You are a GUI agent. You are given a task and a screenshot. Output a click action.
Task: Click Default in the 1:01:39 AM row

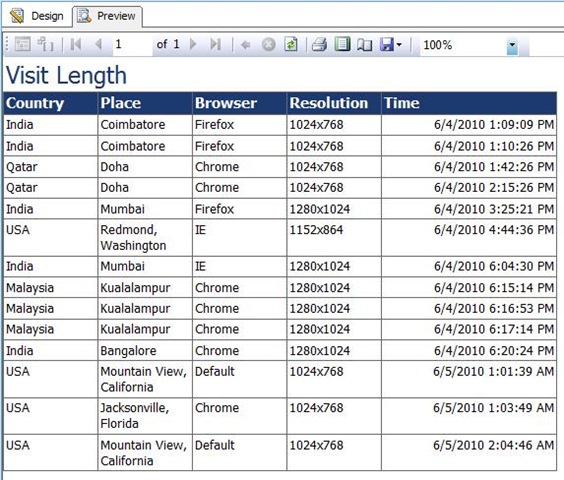click(240, 379)
